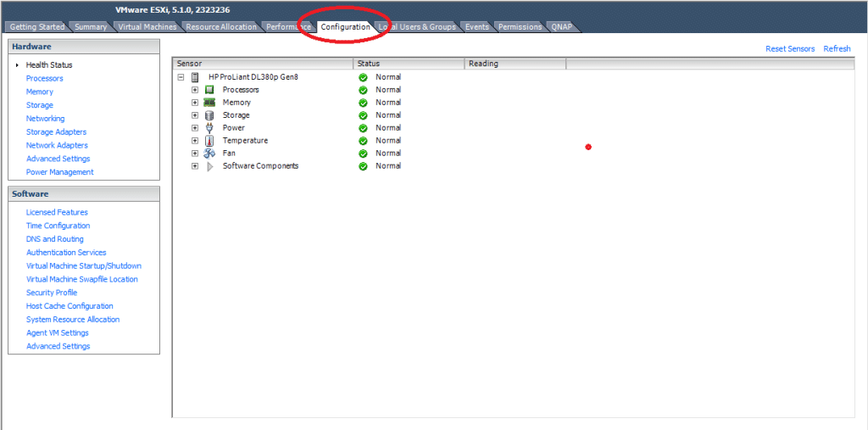Image resolution: width=868 pixels, height=430 pixels.
Task: Click the Reset Sensors link
Action: [x=790, y=48]
